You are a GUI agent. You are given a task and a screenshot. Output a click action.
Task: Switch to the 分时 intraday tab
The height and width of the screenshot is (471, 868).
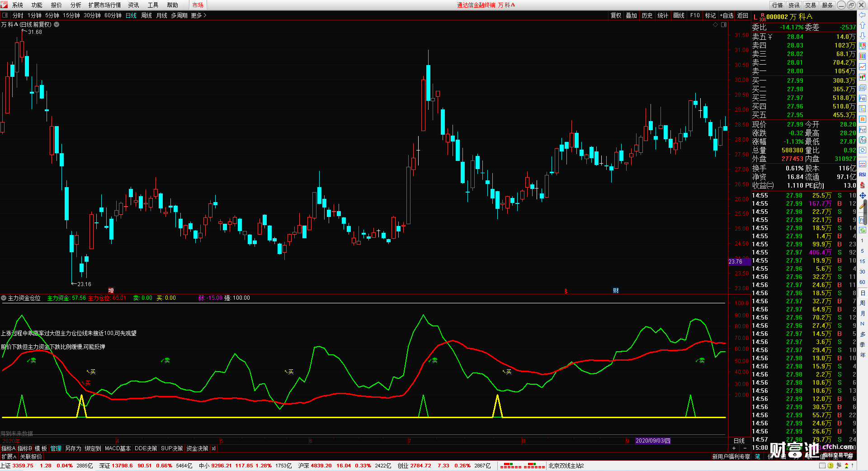coord(18,15)
